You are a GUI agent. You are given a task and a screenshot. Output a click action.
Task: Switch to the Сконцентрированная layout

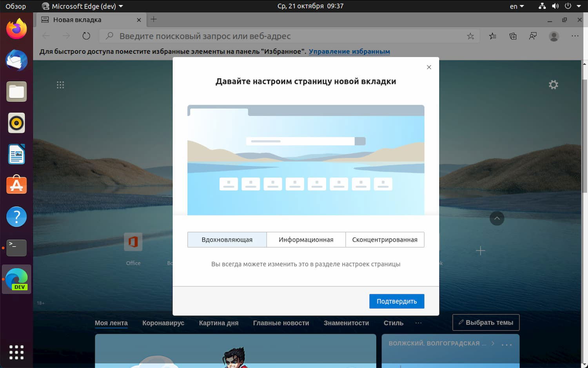(385, 239)
